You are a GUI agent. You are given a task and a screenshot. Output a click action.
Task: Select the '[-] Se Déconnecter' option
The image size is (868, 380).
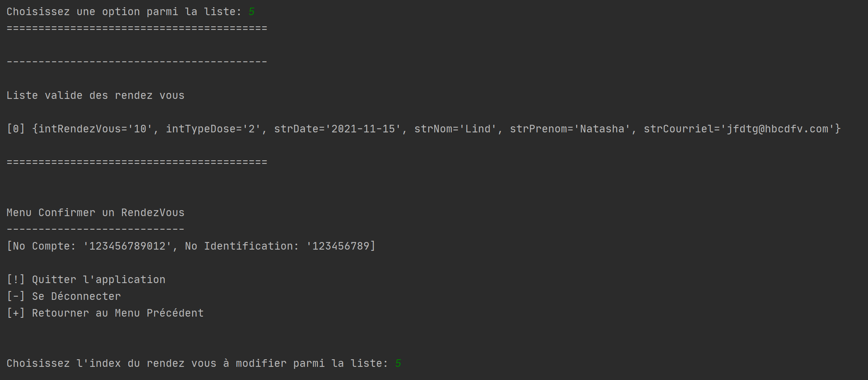[64, 297]
